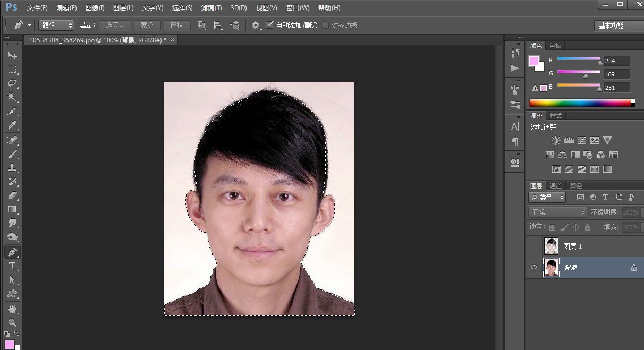Image resolution: width=644 pixels, height=350 pixels.
Task: Show the 图层 1 layer visibility eye
Action: click(x=534, y=246)
